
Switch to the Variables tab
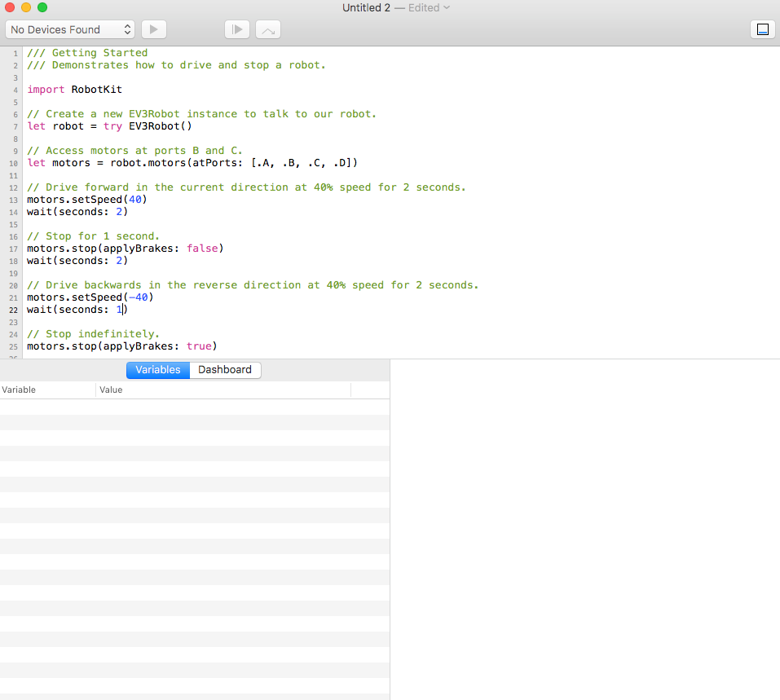point(157,370)
